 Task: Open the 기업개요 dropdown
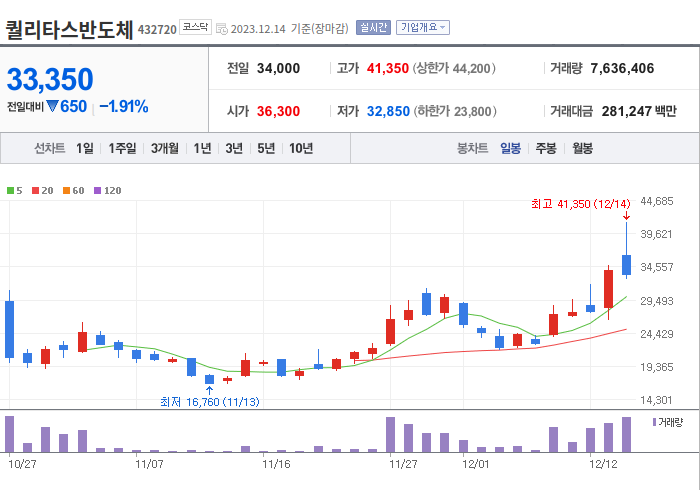(x=422, y=28)
